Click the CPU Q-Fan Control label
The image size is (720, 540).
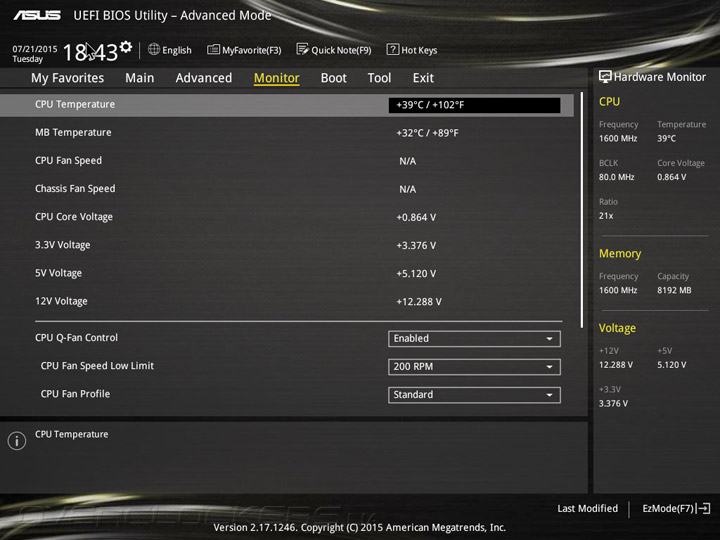pos(76,338)
